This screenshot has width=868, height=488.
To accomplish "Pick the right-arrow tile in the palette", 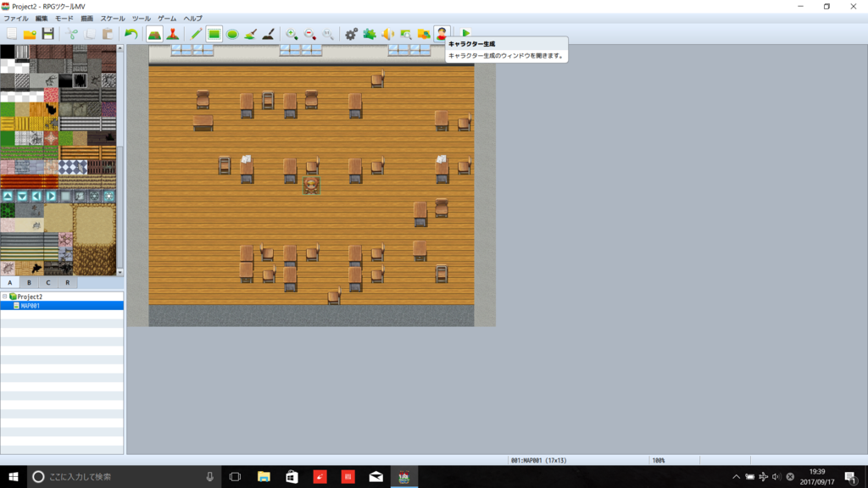I will coord(51,196).
